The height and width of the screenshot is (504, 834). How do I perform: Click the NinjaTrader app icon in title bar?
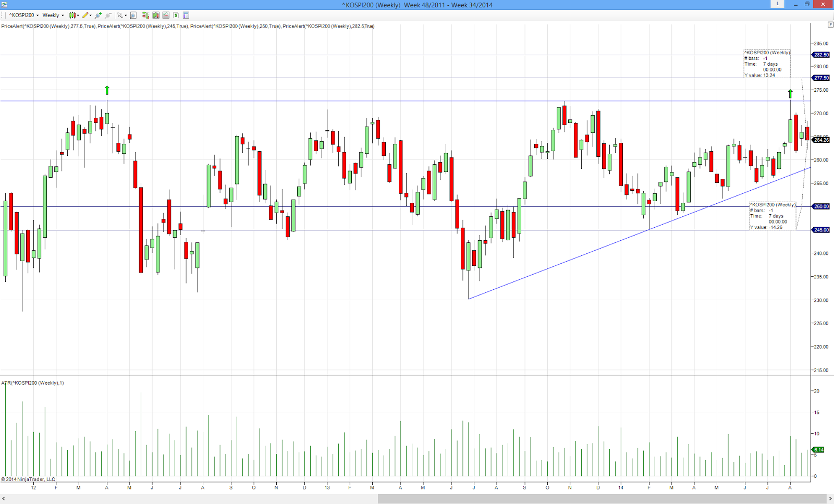point(4,4)
